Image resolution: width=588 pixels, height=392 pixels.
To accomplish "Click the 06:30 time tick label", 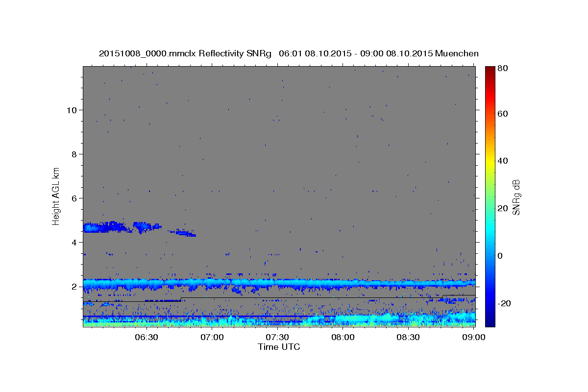I will tap(147, 338).
